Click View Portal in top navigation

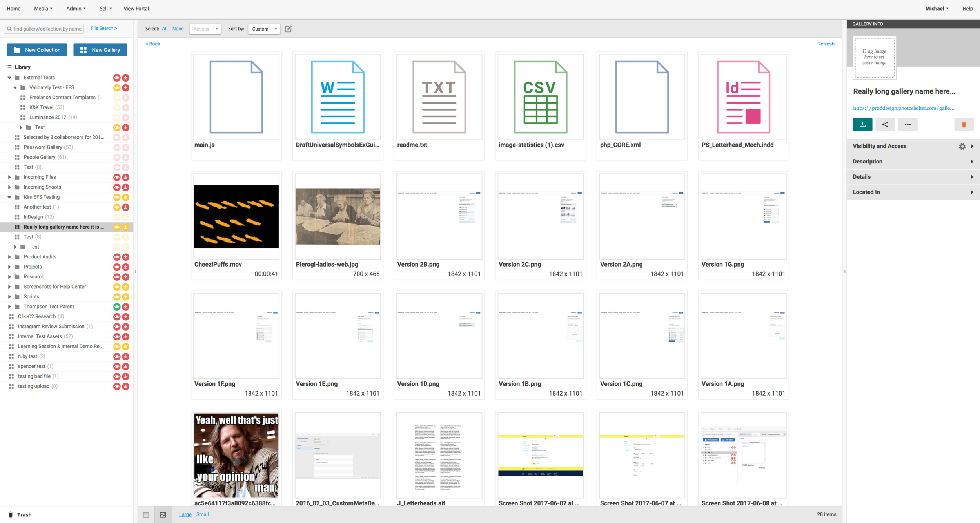(x=136, y=9)
